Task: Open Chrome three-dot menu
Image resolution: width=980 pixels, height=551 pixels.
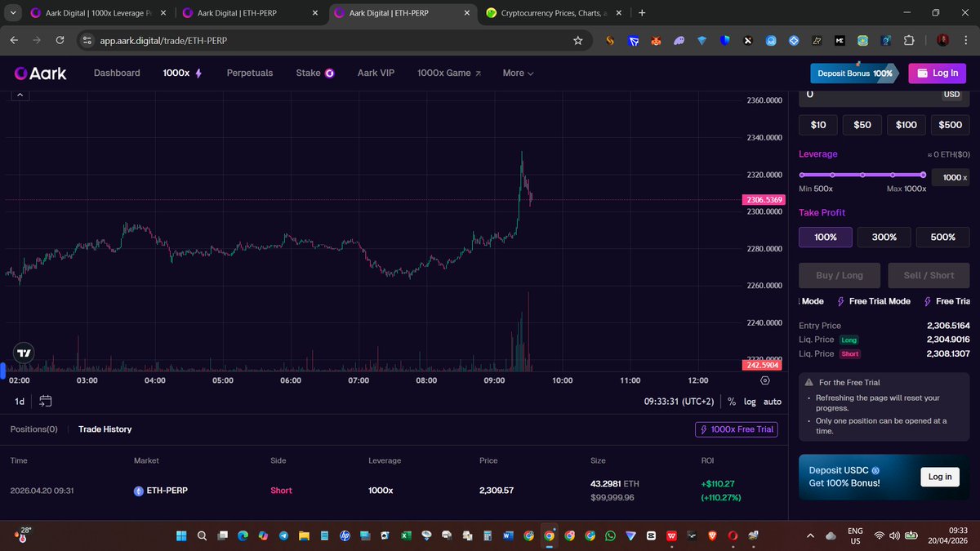Action: pyautogui.click(x=964, y=40)
